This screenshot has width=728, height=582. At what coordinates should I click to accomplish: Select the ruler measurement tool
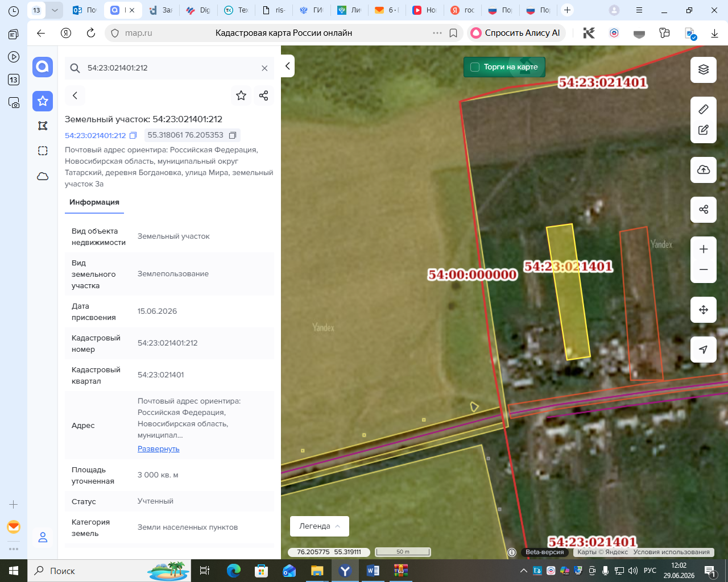[x=704, y=109]
